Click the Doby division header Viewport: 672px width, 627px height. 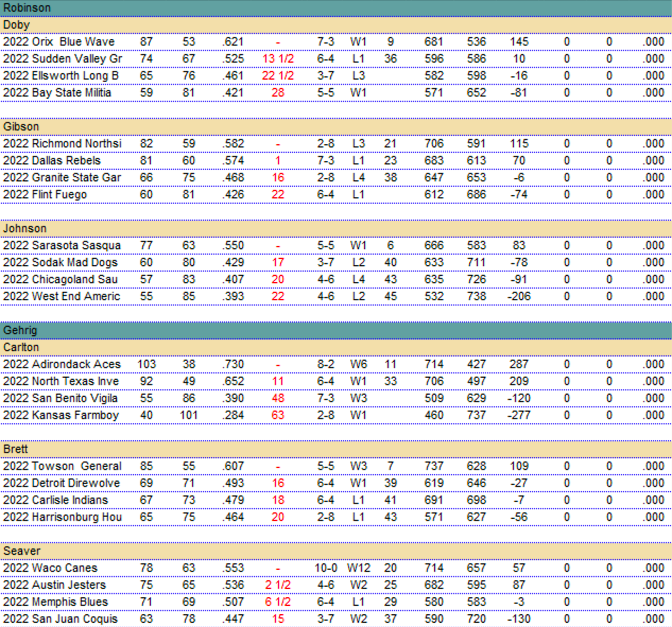tap(336, 25)
